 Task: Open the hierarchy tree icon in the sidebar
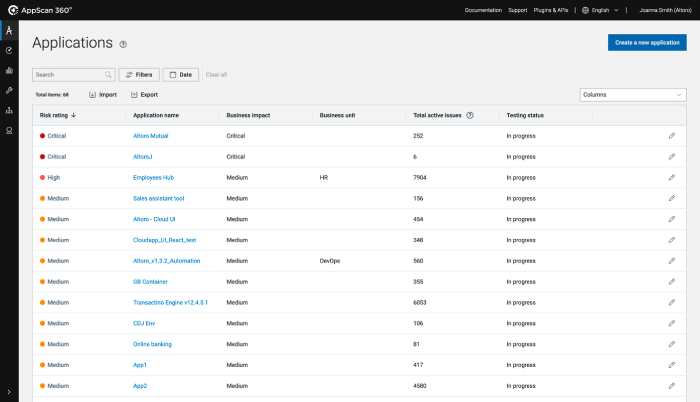click(9, 111)
